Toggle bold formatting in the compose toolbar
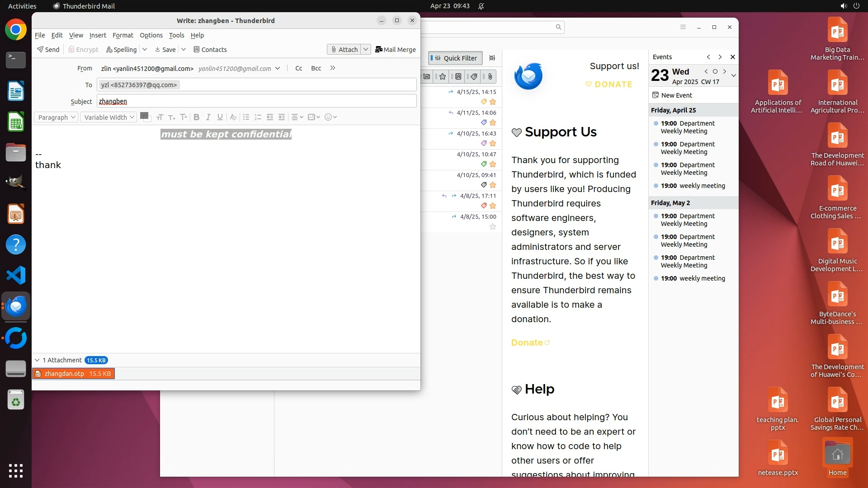 click(196, 117)
